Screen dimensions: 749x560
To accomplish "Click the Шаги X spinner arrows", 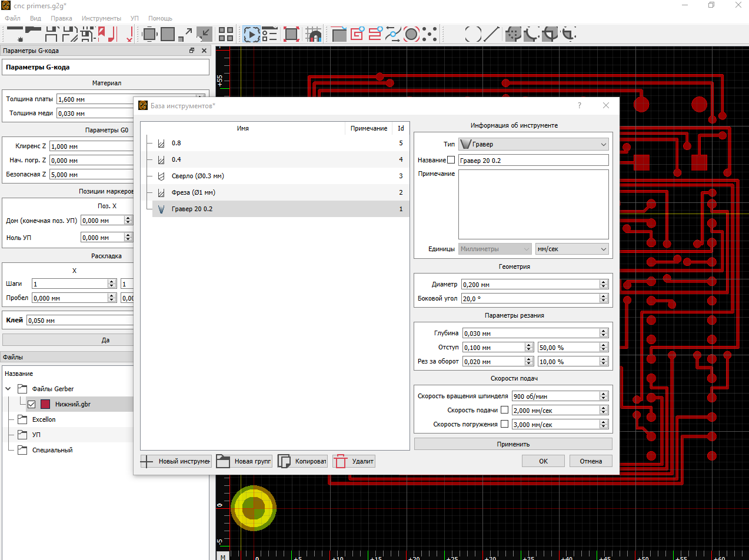I will click(x=112, y=284).
